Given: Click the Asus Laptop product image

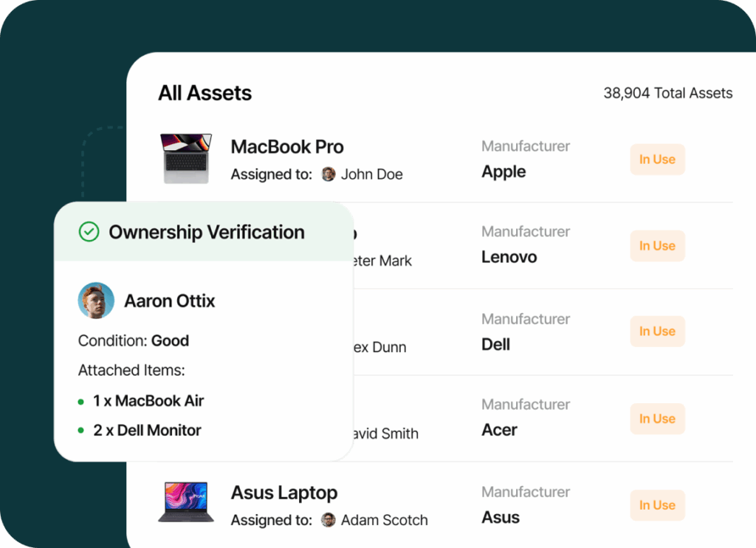Looking at the screenshot, I should pos(185,502).
